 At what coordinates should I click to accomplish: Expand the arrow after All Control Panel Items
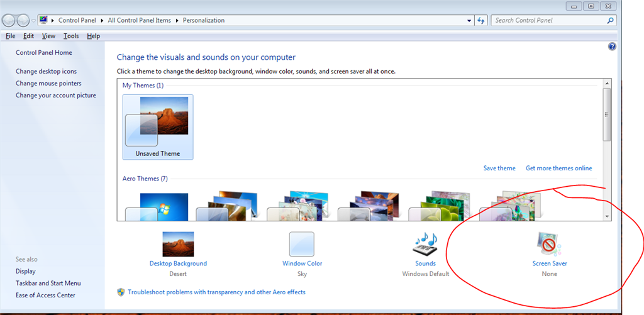[177, 20]
